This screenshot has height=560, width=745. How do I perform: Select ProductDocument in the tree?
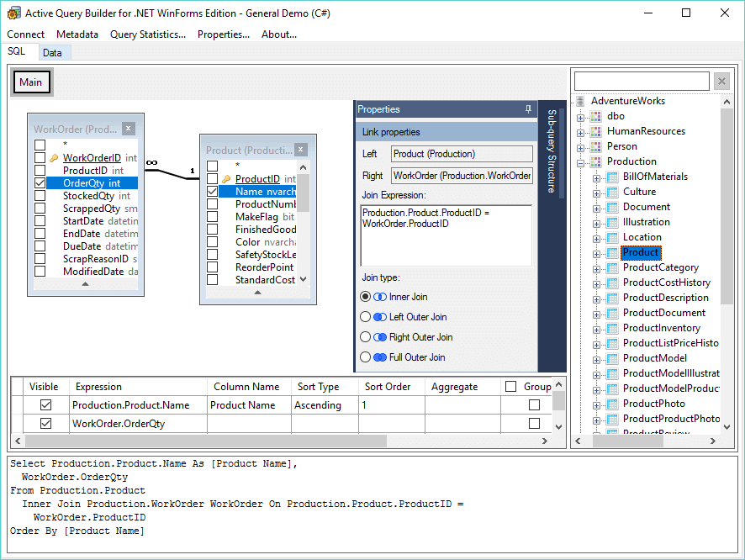point(663,313)
